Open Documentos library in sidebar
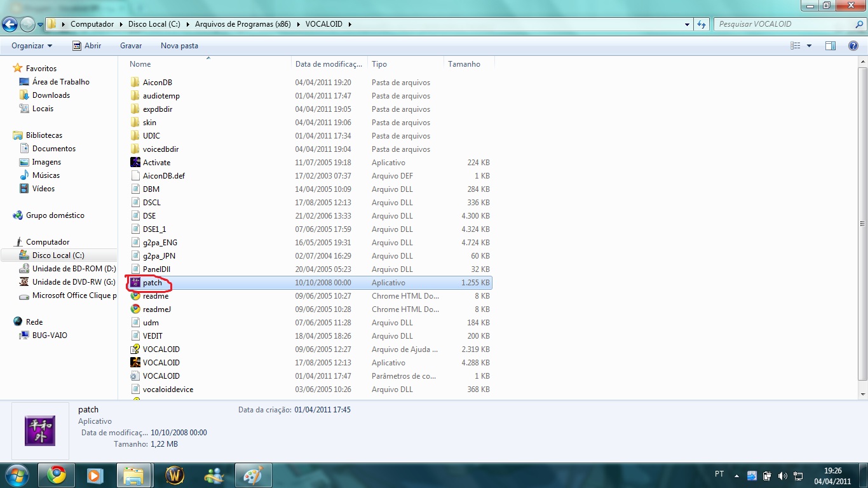 pos(53,149)
